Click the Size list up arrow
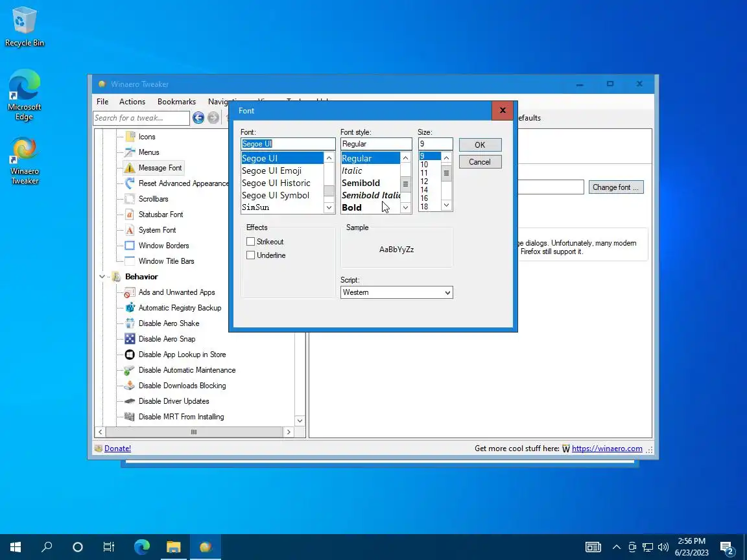 click(446, 157)
